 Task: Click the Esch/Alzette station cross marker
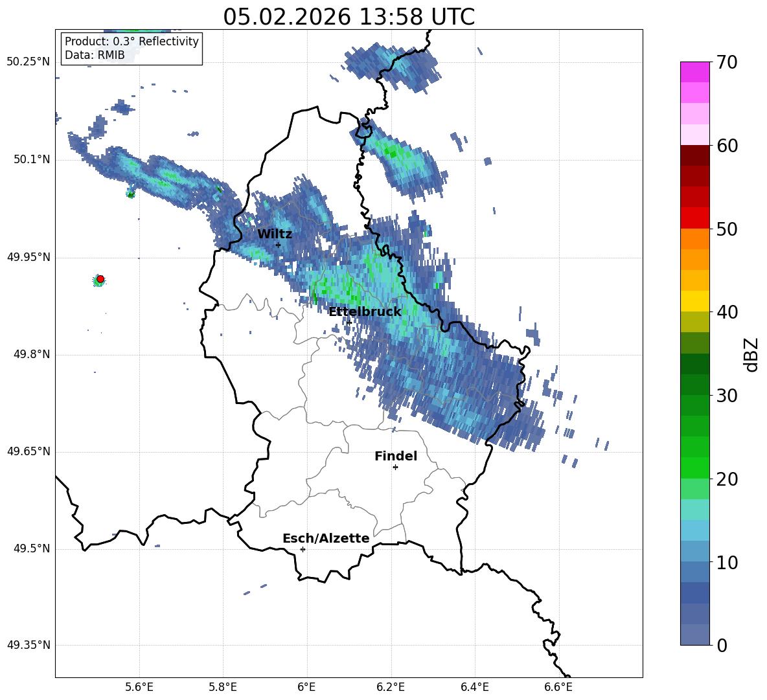tap(303, 549)
